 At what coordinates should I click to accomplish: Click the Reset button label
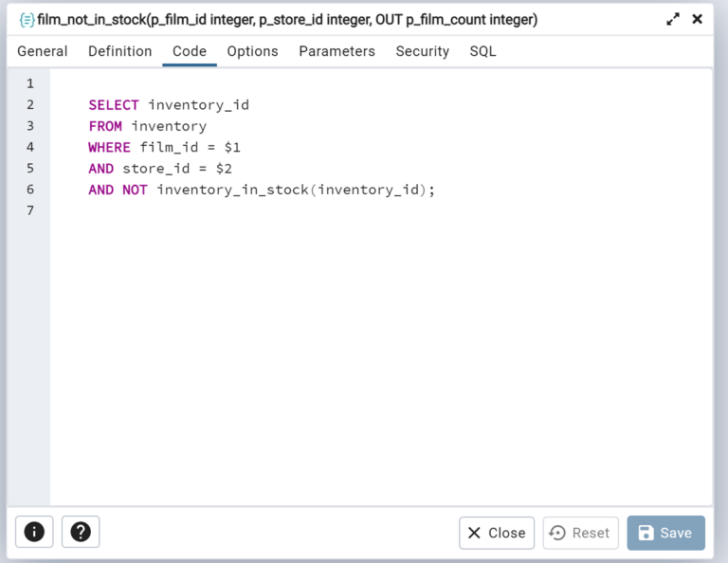591,533
